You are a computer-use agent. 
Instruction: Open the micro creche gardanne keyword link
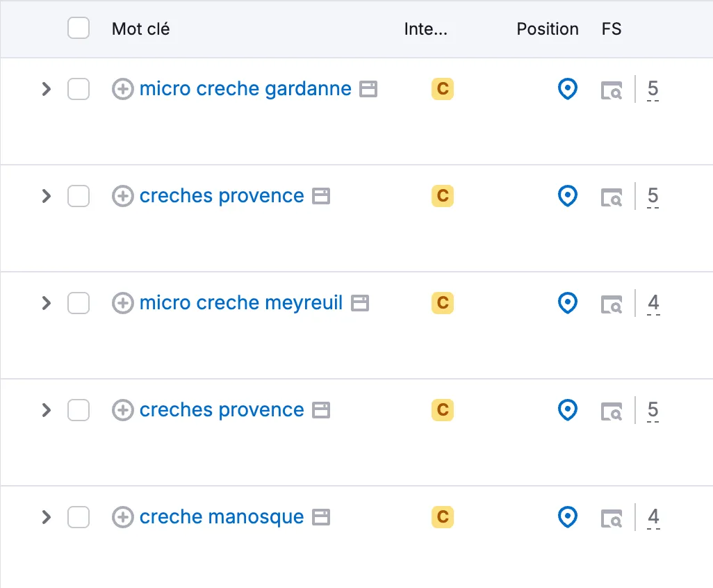(x=245, y=89)
